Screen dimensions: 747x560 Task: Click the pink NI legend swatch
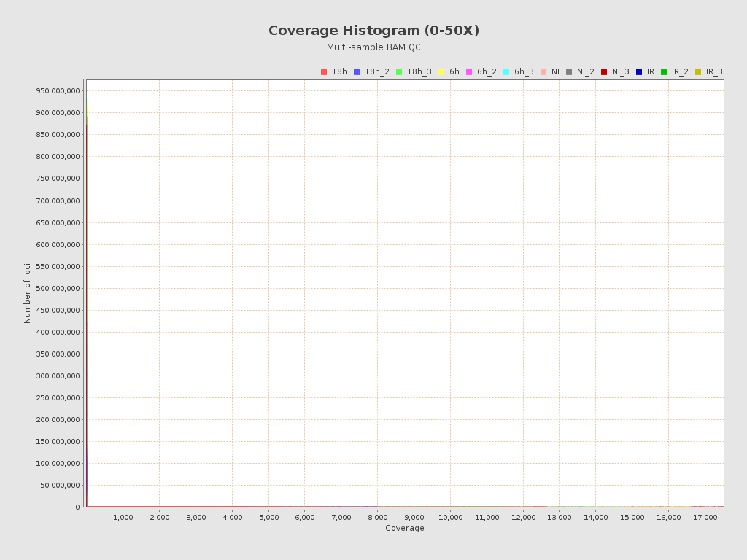(543, 72)
